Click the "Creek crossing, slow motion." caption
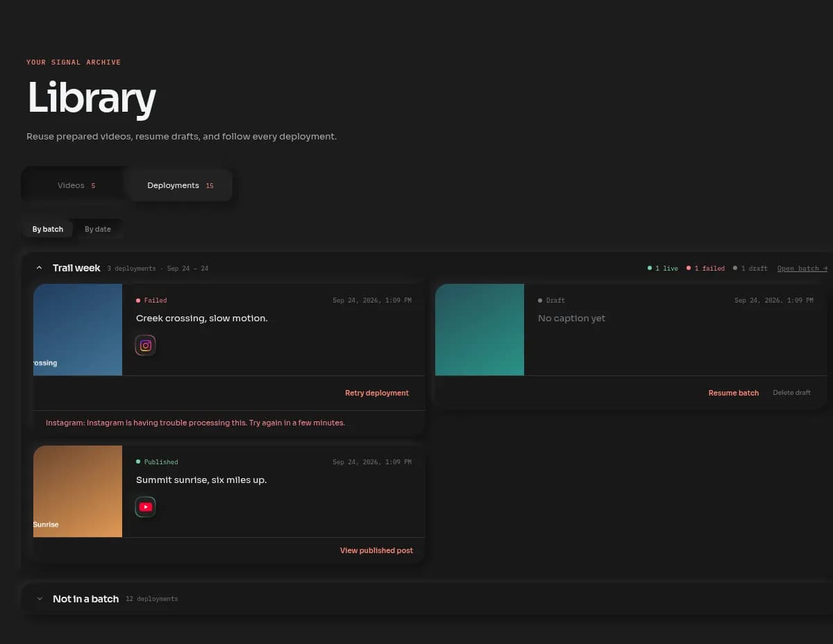This screenshot has width=833, height=644. click(x=202, y=319)
